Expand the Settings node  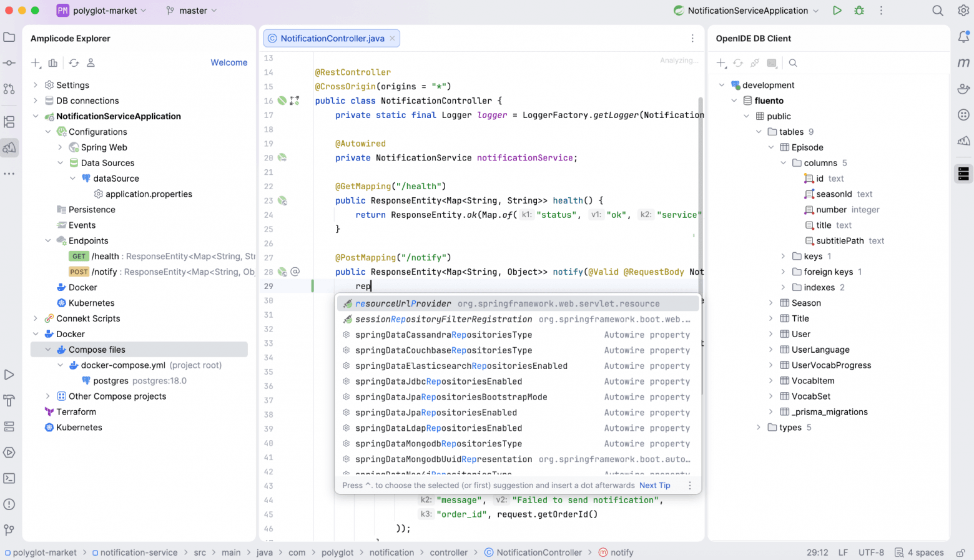(36, 85)
